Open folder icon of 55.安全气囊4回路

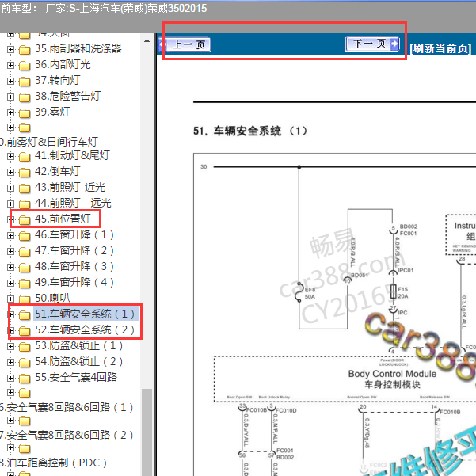[x=25, y=378]
